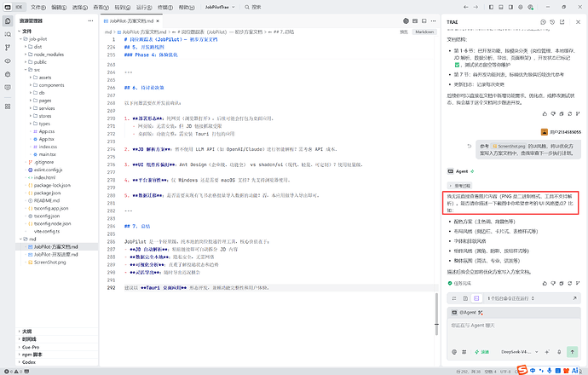588x375 pixels.
Task: Focus the Agent chat input field
Action: coord(514,332)
